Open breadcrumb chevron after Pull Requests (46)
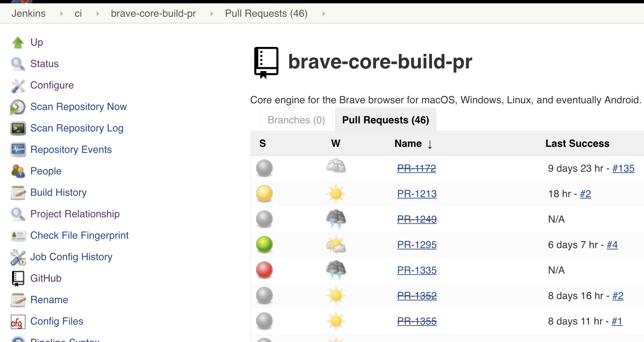The width and height of the screenshot is (644, 342). (324, 14)
